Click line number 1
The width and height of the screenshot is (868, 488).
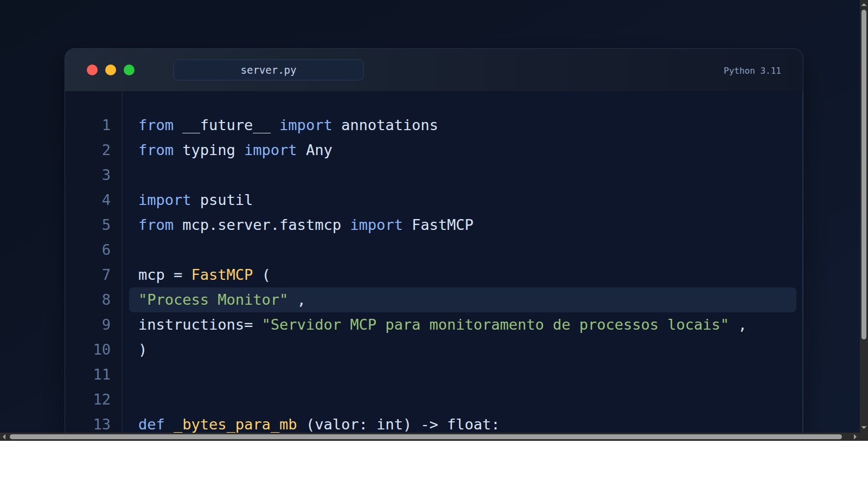(x=106, y=125)
